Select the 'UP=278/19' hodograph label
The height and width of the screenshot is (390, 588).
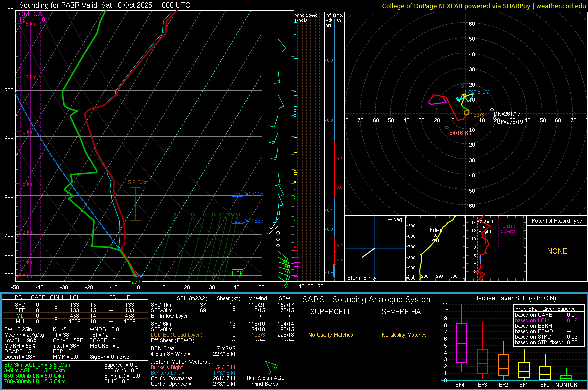click(510, 121)
